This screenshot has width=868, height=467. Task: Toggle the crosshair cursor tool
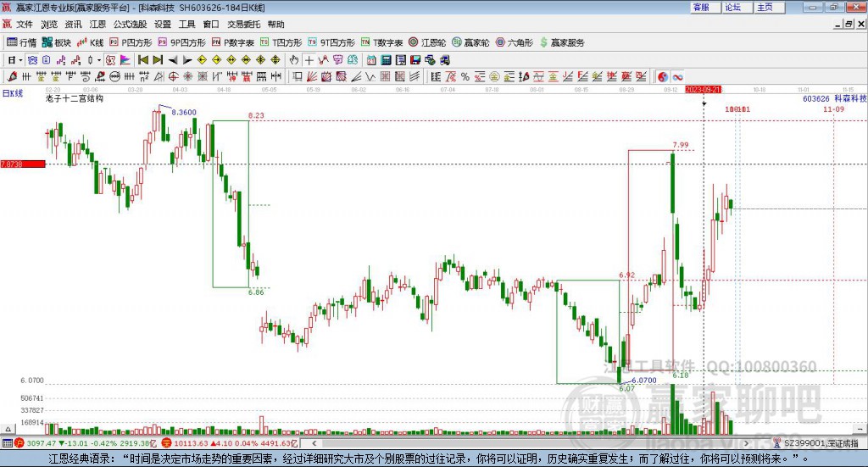[309, 60]
